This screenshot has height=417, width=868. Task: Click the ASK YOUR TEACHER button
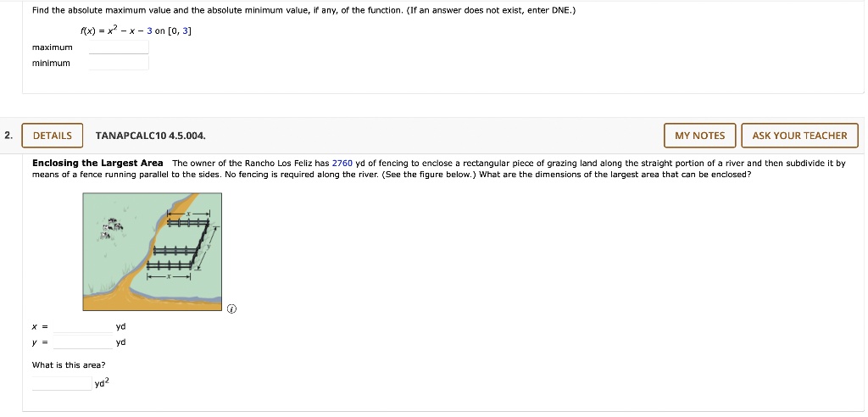pyautogui.click(x=799, y=136)
